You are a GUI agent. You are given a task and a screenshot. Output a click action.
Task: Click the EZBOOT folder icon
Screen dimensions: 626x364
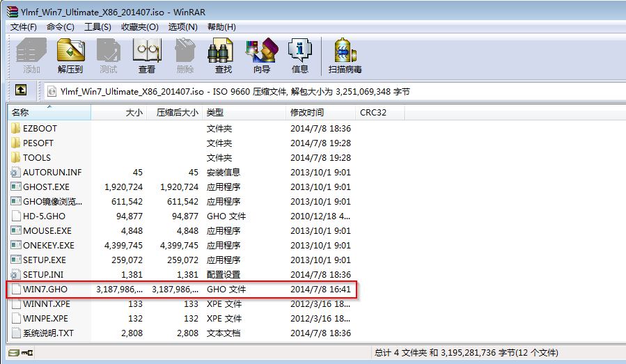[x=15, y=128]
